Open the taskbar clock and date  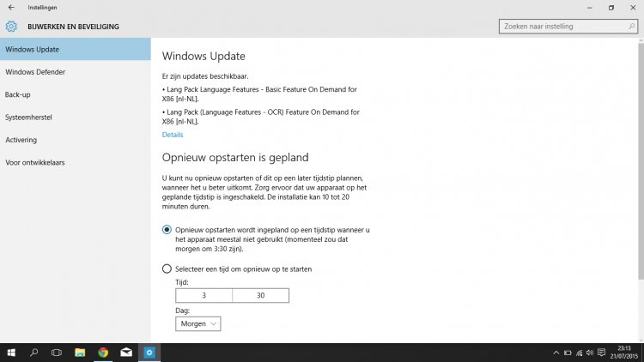pos(624,353)
